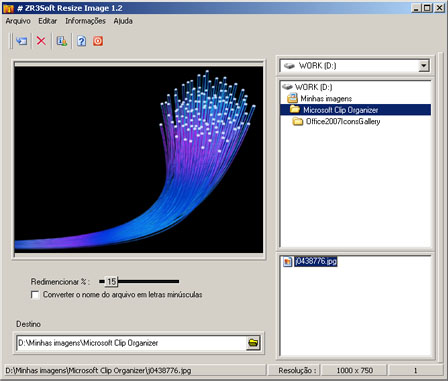Click the Destino path input field
448x381 pixels.
[131, 343]
